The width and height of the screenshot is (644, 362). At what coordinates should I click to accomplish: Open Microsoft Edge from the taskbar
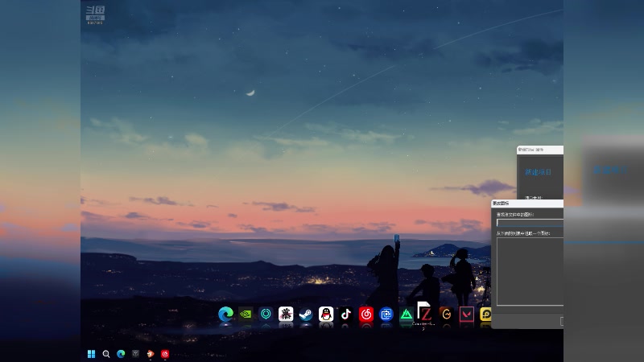121,354
